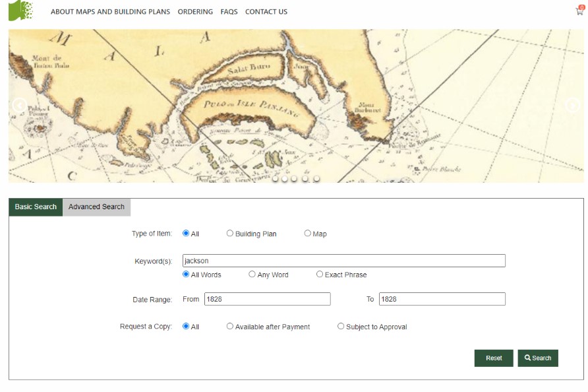This screenshot has width=588, height=392.
Task: Select the first carousel indicator dot
Action: pos(276,179)
